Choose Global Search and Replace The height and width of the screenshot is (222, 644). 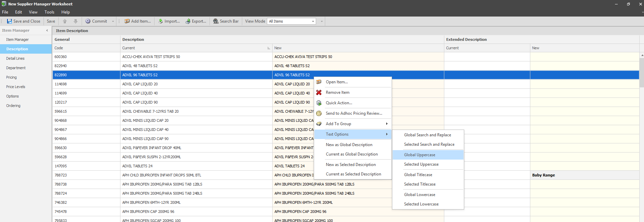point(428,135)
